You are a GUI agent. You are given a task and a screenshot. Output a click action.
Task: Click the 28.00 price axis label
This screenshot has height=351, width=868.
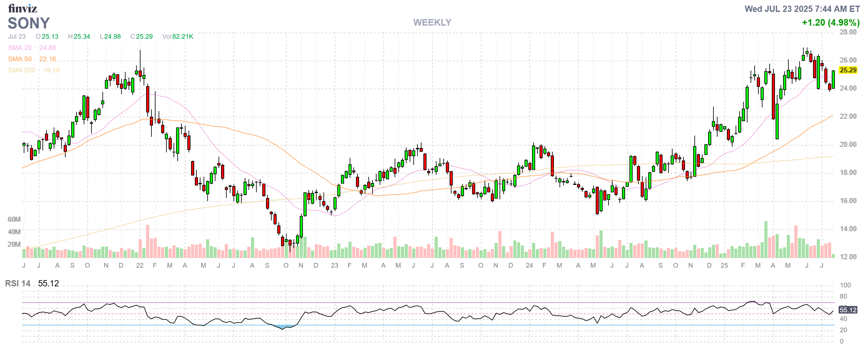pyautogui.click(x=848, y=32)
